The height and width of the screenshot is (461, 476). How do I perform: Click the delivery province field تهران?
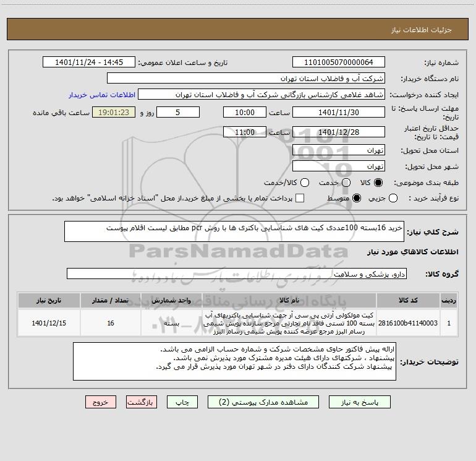point(339,150)
